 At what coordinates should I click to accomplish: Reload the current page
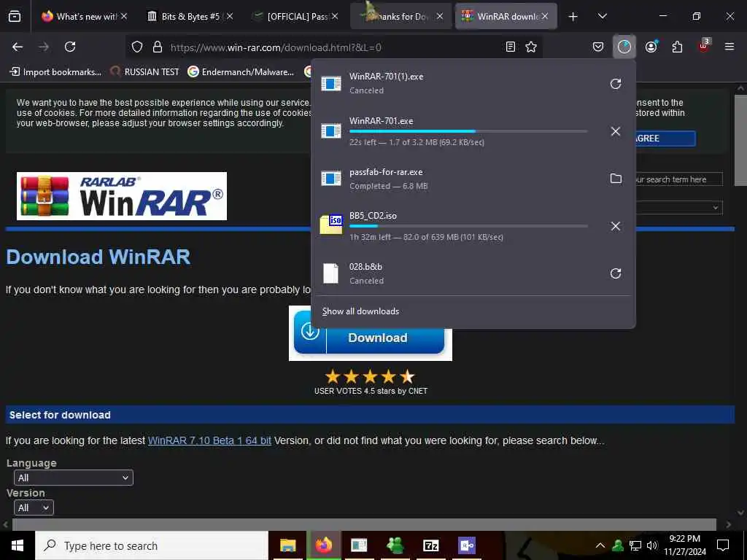click(70, 47)
